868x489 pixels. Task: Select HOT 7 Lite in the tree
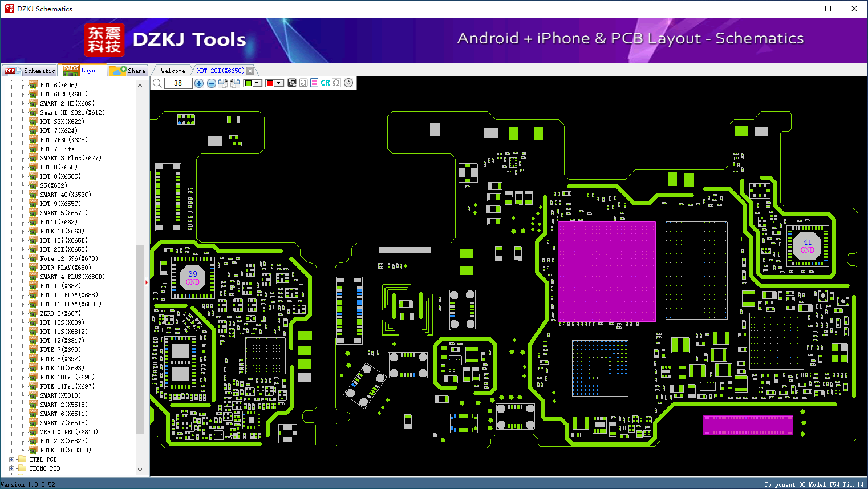click(57, 149)
